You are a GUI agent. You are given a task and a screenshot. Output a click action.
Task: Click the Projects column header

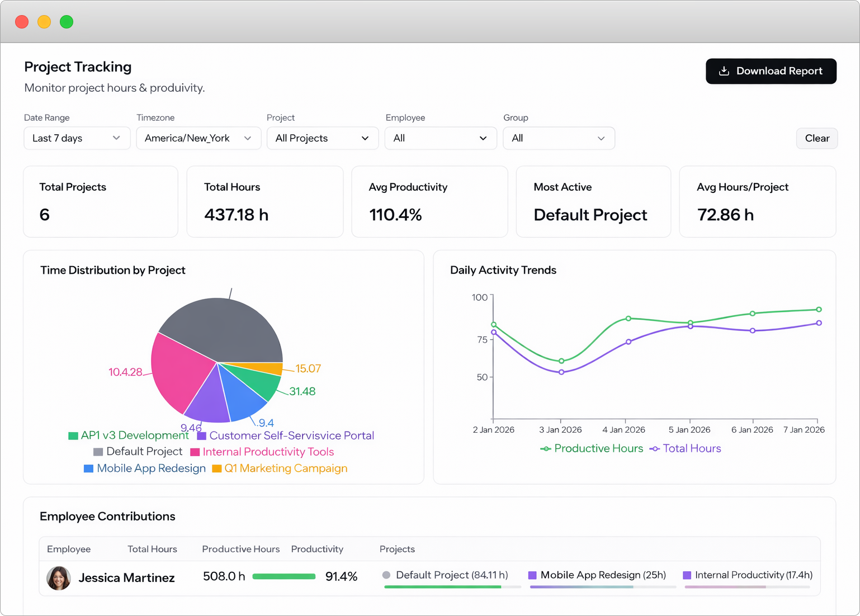point(397,549)
